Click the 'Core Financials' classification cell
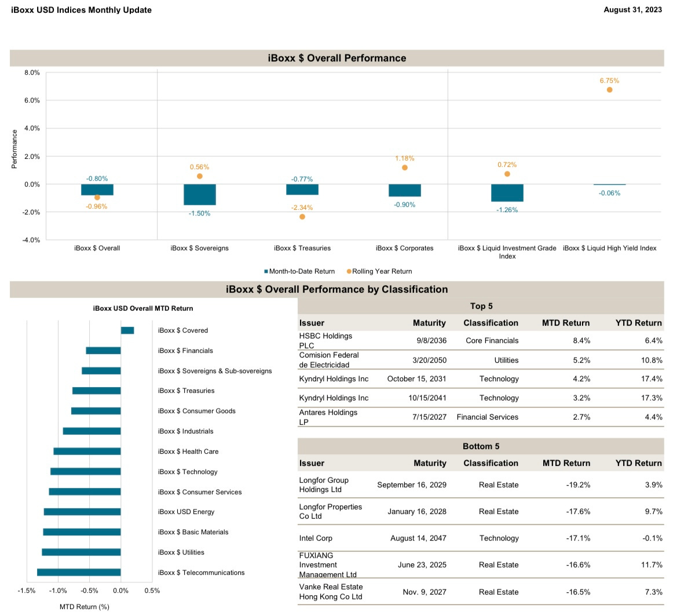Image resolution: width=677 pixels, height=616 pixels. click(492, 340)
